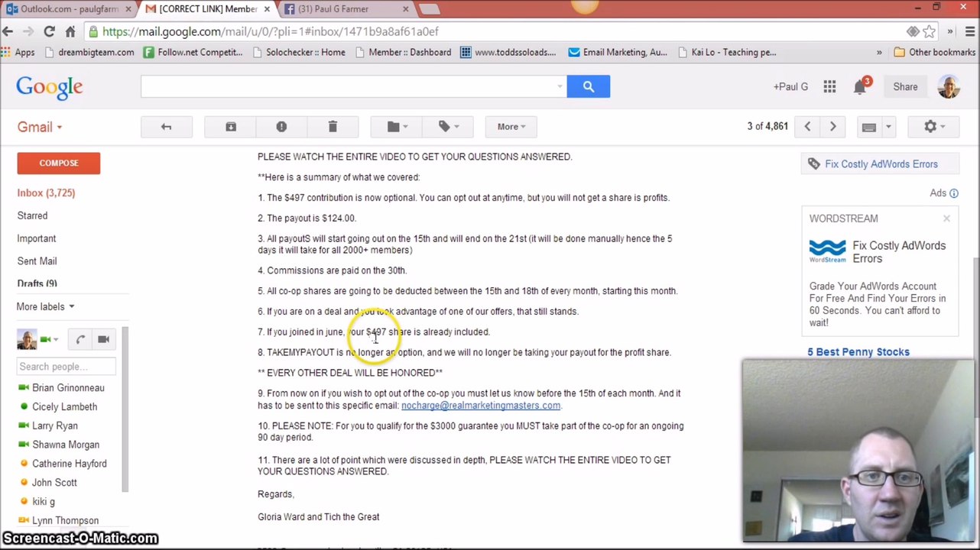Open the Other bookmarks folder
The height and width of the screenshot is (550, 980).
point(934,52)
